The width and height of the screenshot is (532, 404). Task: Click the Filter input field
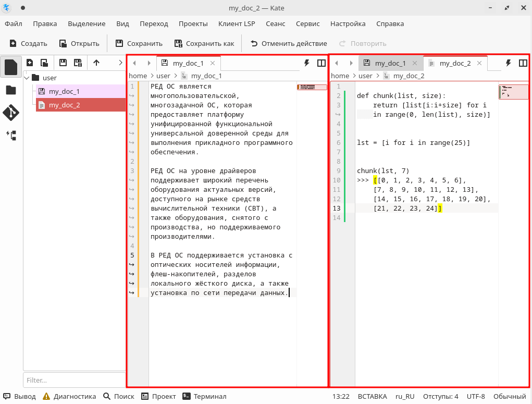coord(74,380)
